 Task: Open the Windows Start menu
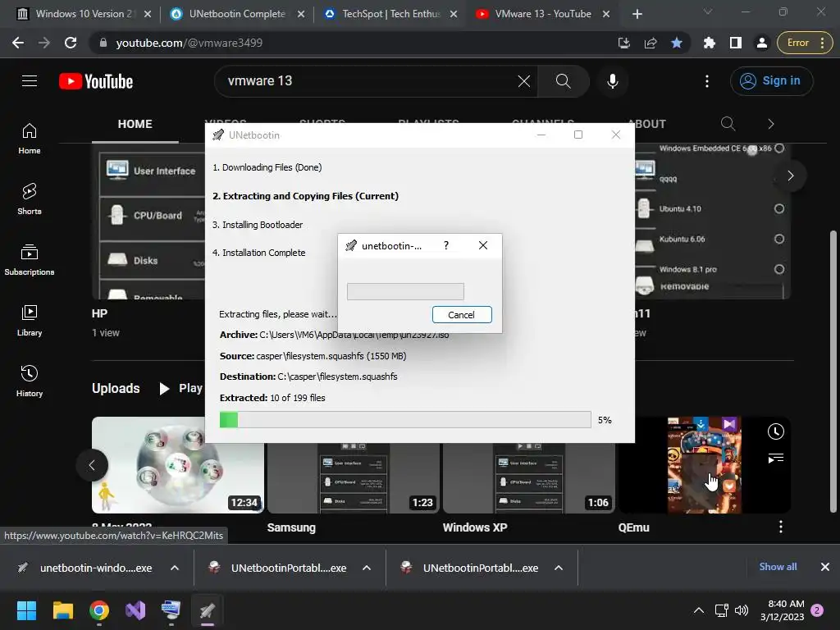click(26, 610)
